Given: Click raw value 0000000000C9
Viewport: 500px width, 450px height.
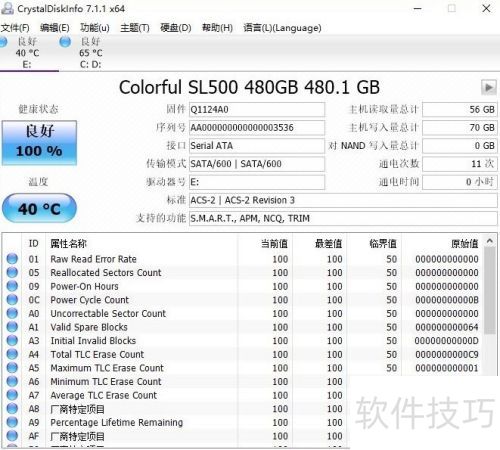Looking at the screenshot, I should (447, 354).
